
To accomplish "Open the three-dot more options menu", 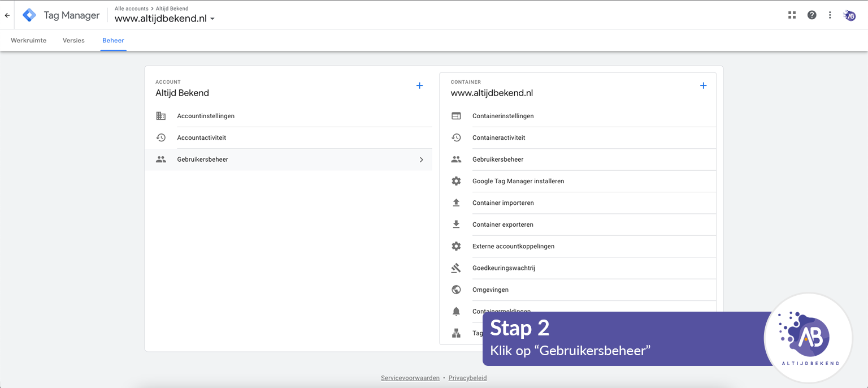I will pyautogui.click(x=830, y=15).
